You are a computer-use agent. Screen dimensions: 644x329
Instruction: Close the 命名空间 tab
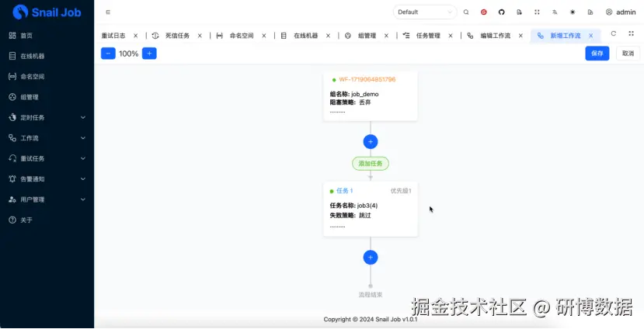[x=264, y=36]
